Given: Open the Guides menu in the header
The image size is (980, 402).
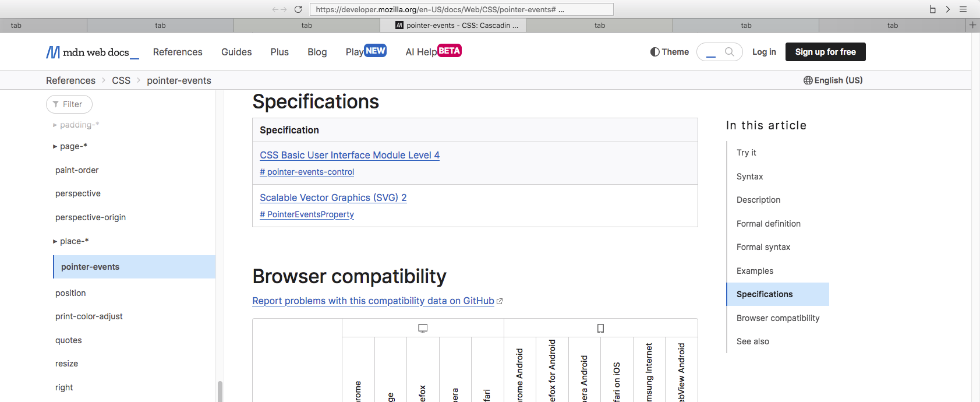Looking at the screenshot, I should [236, 52].
